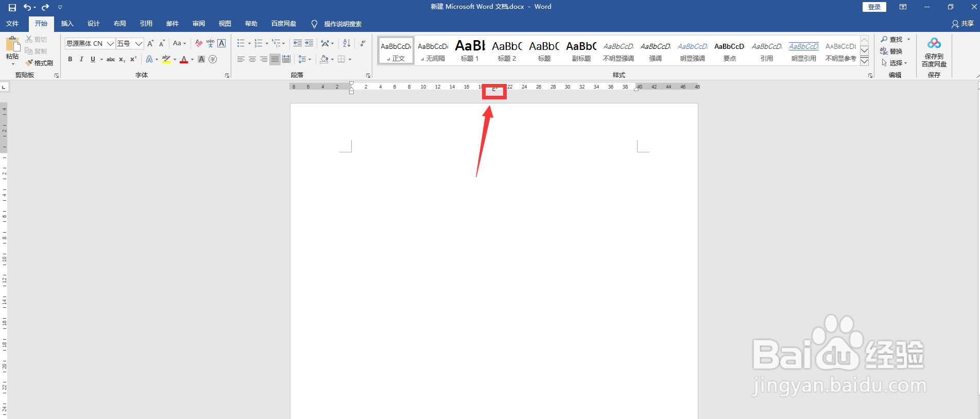
Task: Click the tab selector at ruler's left end
Action: point(4,88)
